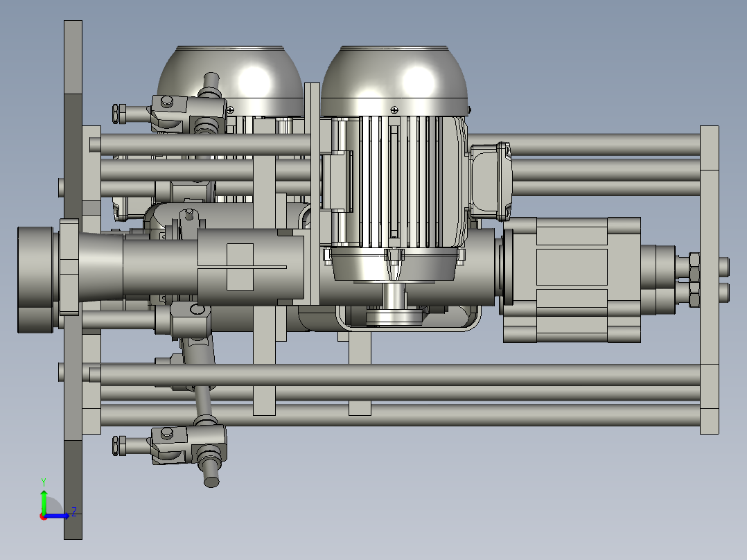
Task: Select the motor terminal junction box
Action: [x=492, y=182]
